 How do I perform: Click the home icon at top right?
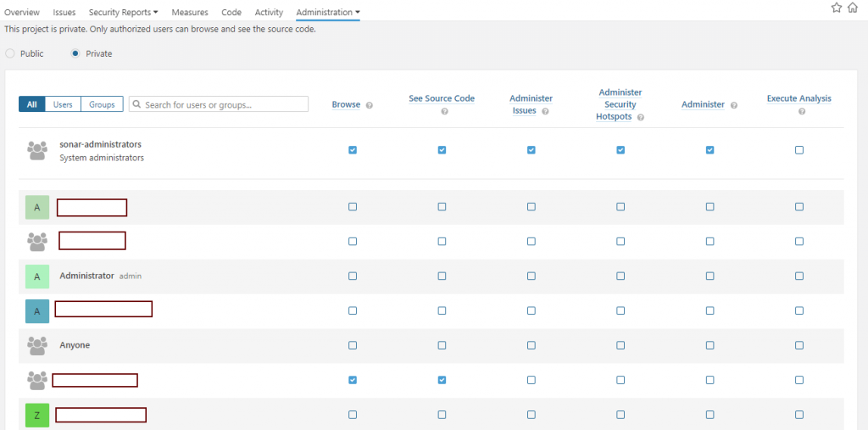[x=853, y=8]
